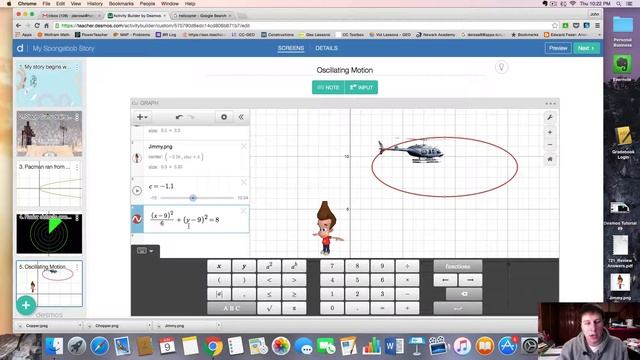Open options for Oscillating Motion thumbnail
The height and width of the screenshot is (360, 640).
(x=77, y=267)
